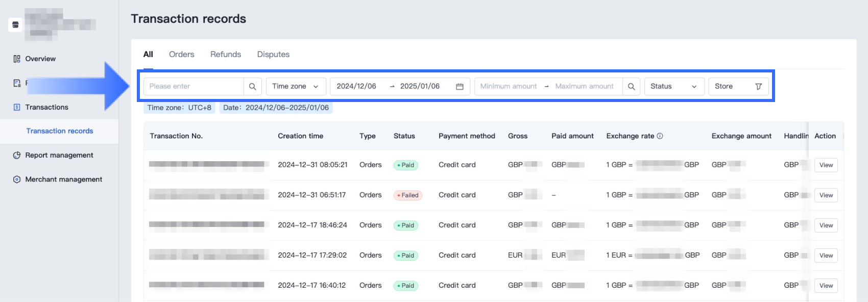Click the search icon beside the 'Please enter' field
The height and width of the screenshot is (302, 868).
coord(252,87)
